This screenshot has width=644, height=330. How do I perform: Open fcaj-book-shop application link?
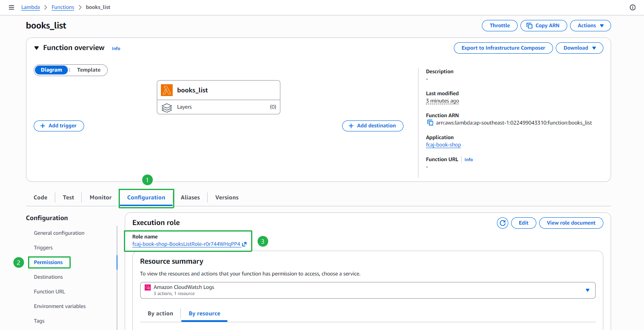tap(443, 145)
